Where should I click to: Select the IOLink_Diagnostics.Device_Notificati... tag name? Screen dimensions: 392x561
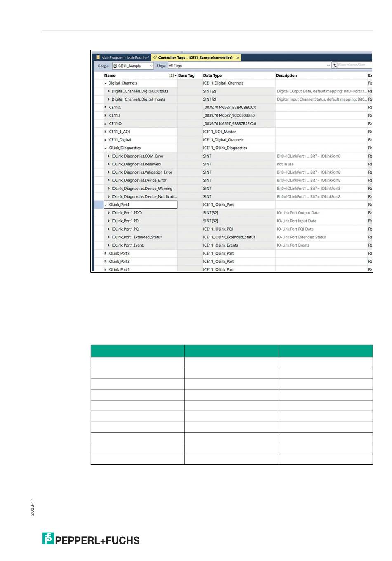click(x=144, y=197)
